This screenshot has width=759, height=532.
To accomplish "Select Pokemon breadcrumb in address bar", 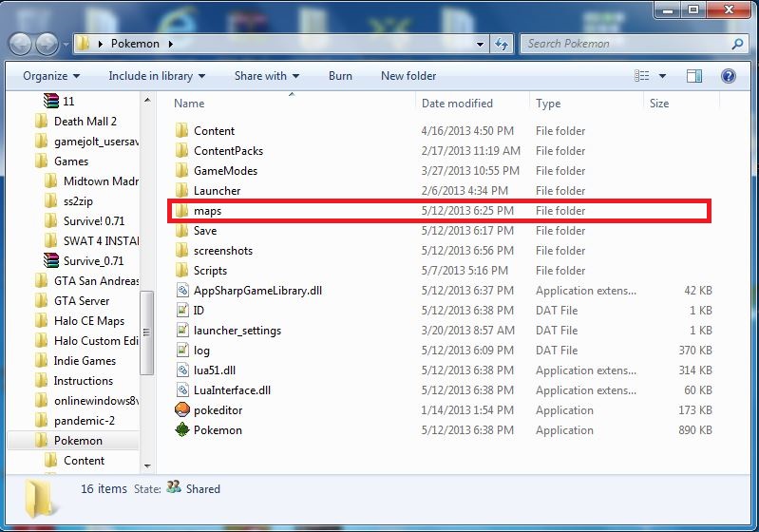I will [135, 44].
